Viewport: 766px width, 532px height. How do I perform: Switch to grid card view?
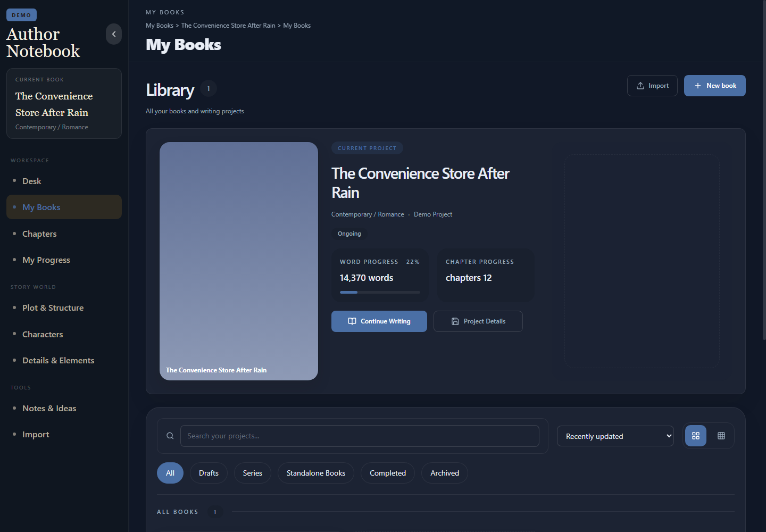click(696, 436)
